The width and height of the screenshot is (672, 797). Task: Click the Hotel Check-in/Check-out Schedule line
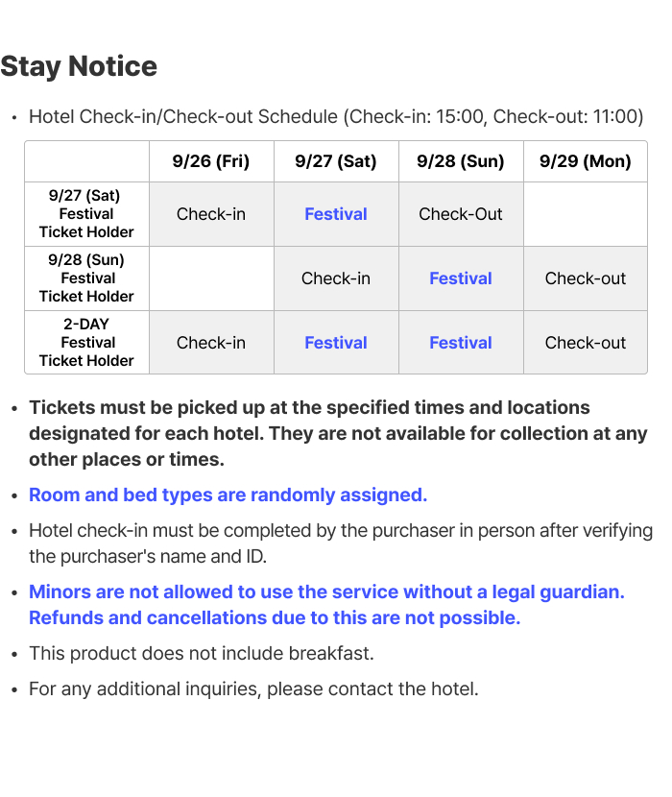[336, 116]
